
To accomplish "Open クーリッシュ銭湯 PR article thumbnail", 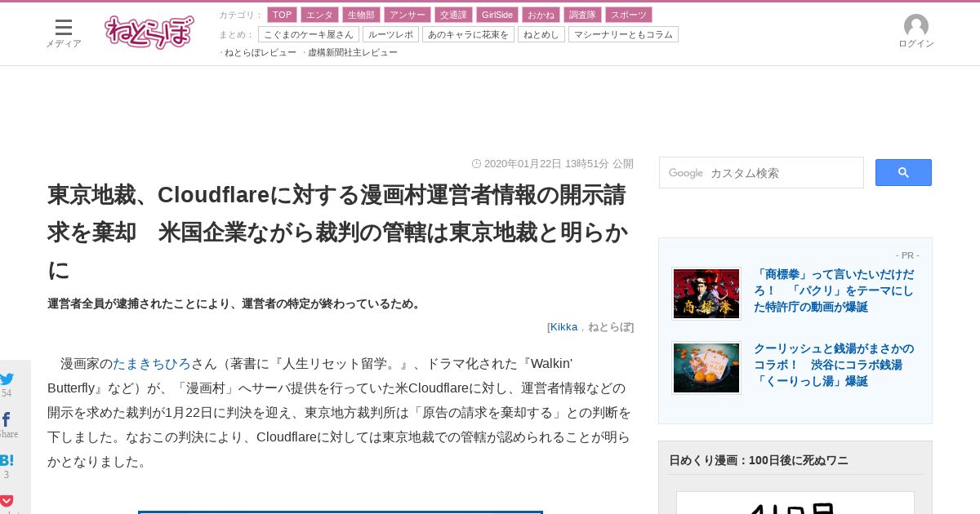I will pyautogui.click(x=706, y=368).
